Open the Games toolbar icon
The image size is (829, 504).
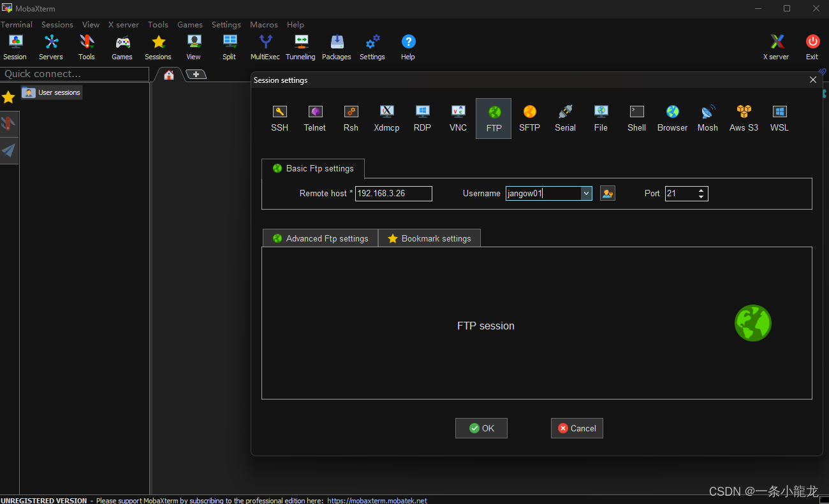click(122, 47)
